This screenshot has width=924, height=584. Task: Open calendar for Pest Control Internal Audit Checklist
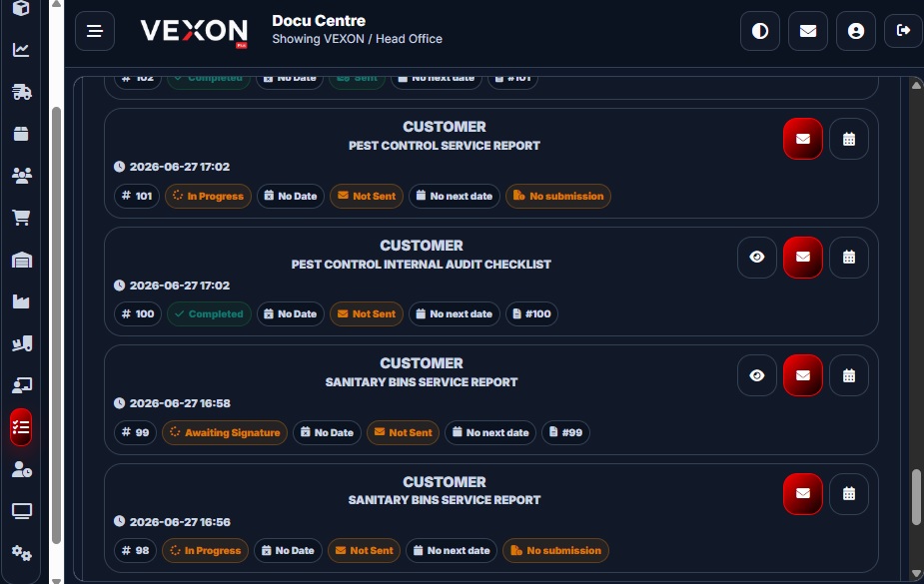point(848,257)
